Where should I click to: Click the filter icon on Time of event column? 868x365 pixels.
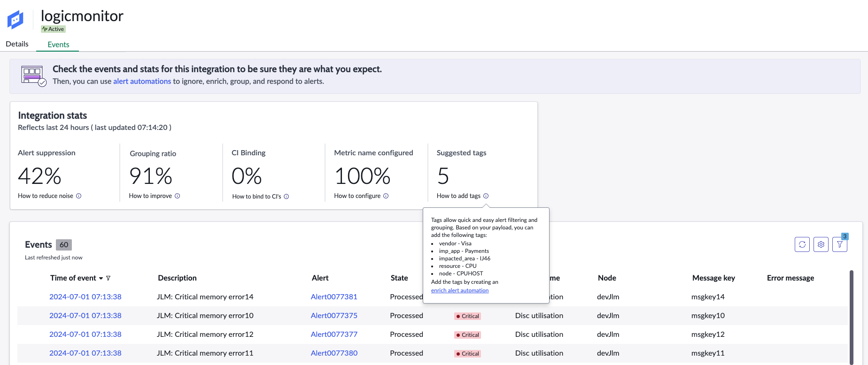pos(108,278)
